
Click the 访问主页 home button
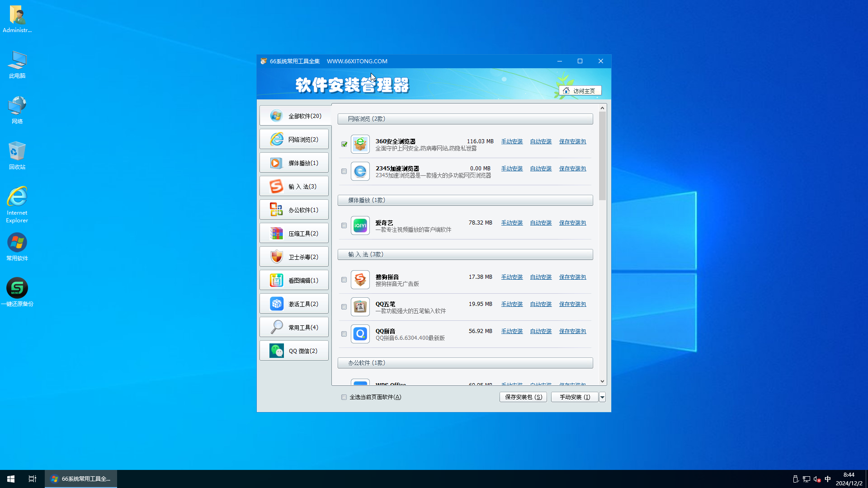(x=580, y=91)
